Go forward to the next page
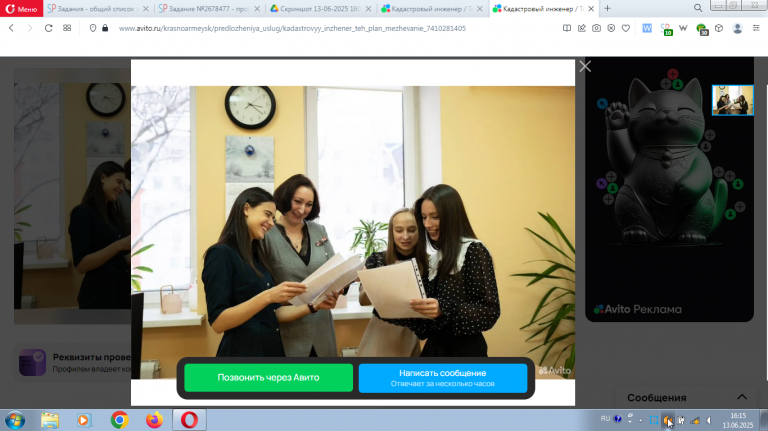Image resolution: width=768 pixels, height=431 pixels. pyautogui.click(x=30, y=28)
